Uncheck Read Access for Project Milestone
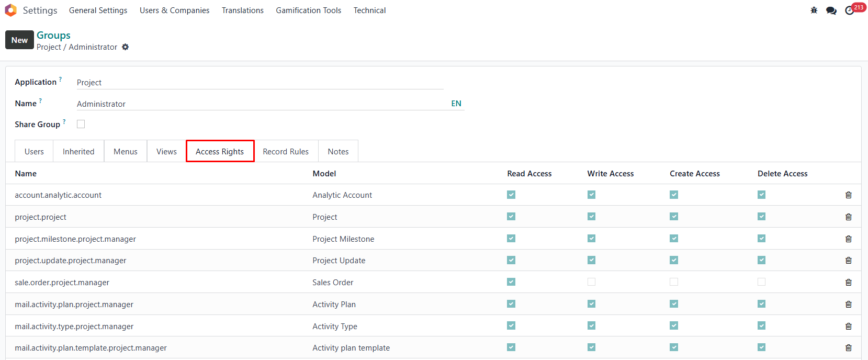Screen dimensions: 868x360 pyautogui.click(x=511, y=239)
